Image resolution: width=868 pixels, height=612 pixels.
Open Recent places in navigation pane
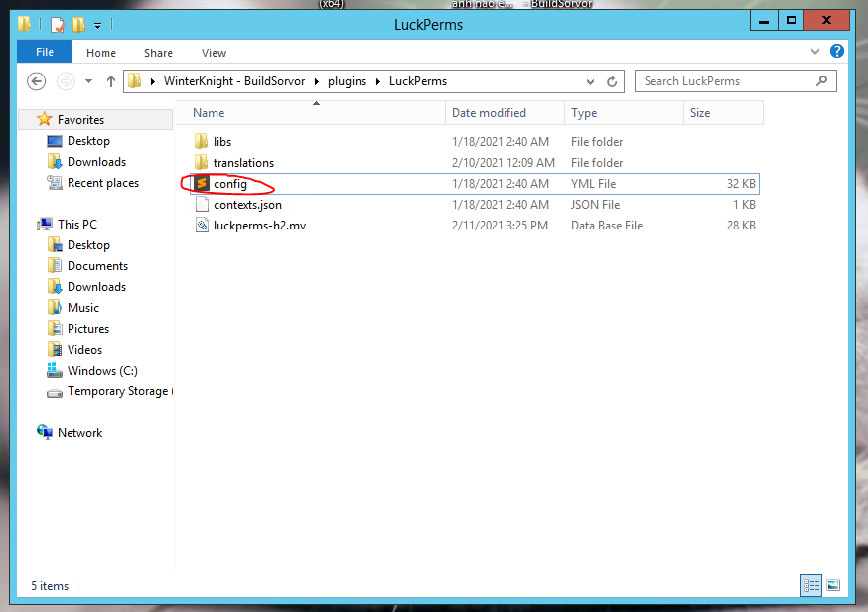(x=103, y=183)
